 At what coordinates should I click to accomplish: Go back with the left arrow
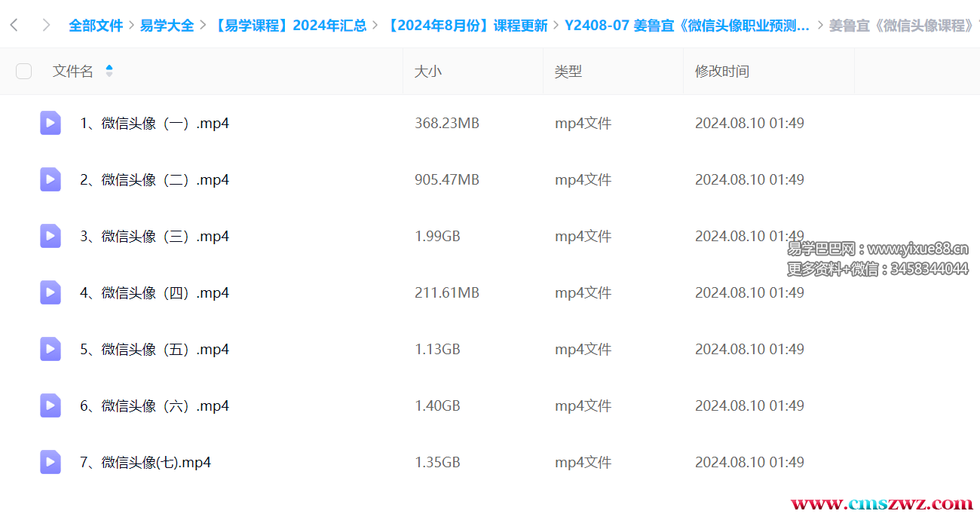14,26
